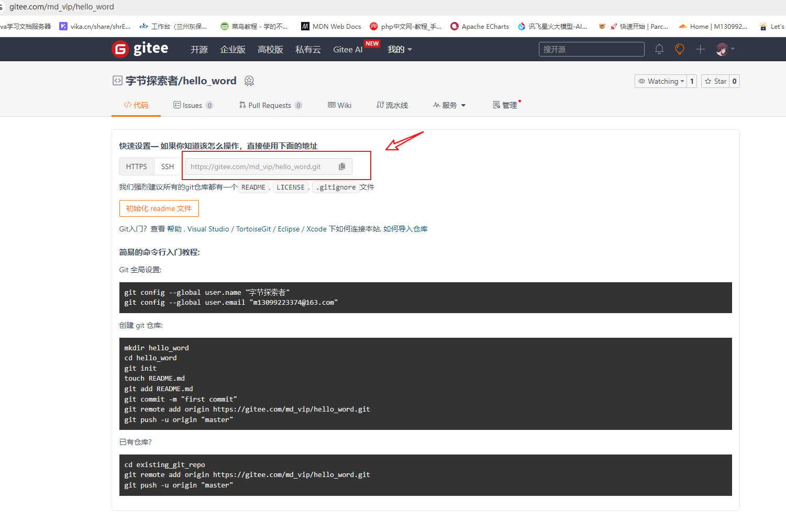Open the 帮助 link
The width and height of the screenshot is (786, 532).
[x=174, y=229]
